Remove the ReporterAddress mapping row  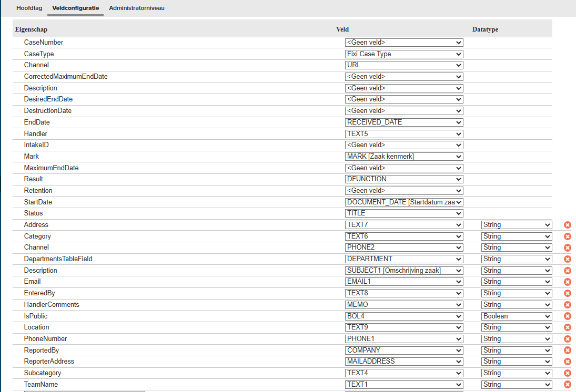[568, 362]
